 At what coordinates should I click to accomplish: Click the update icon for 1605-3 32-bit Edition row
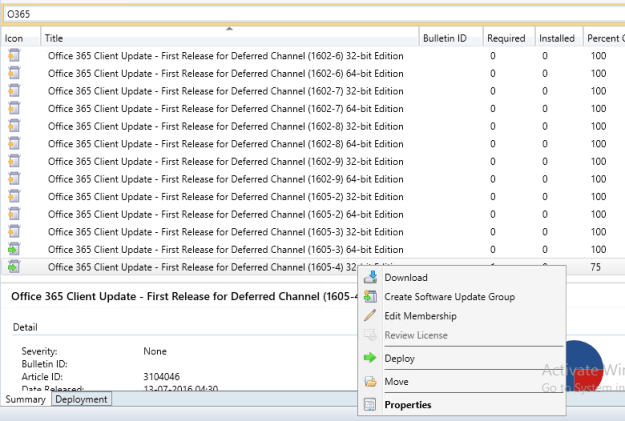(x=14, y=231)
